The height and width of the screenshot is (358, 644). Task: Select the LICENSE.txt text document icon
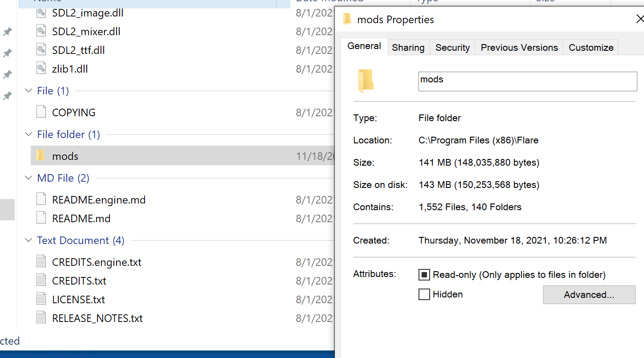point(41,299)
